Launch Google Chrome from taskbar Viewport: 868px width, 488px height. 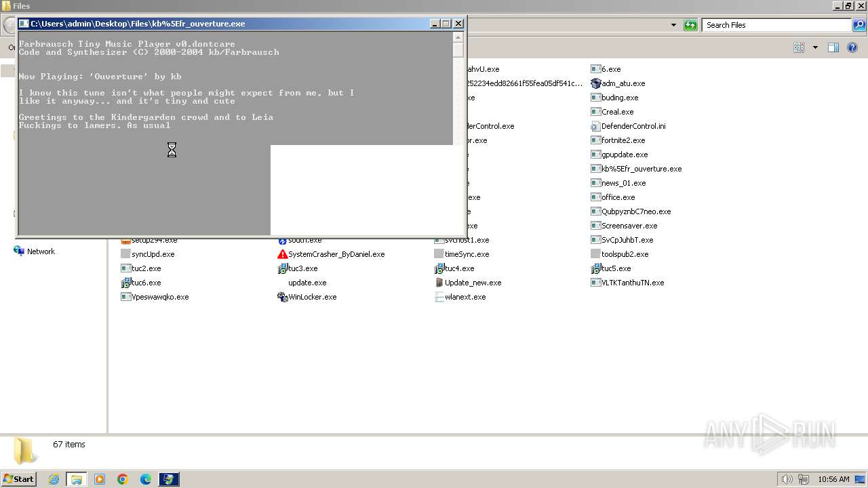pyautogui.click(x=123, y=479)
